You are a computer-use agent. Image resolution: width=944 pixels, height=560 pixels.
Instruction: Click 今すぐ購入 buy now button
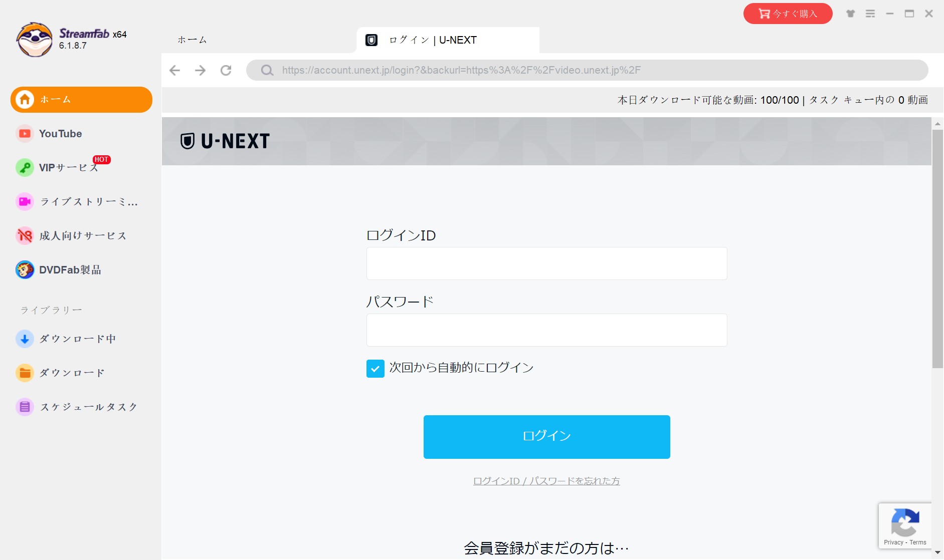click(x=788, y=14)
